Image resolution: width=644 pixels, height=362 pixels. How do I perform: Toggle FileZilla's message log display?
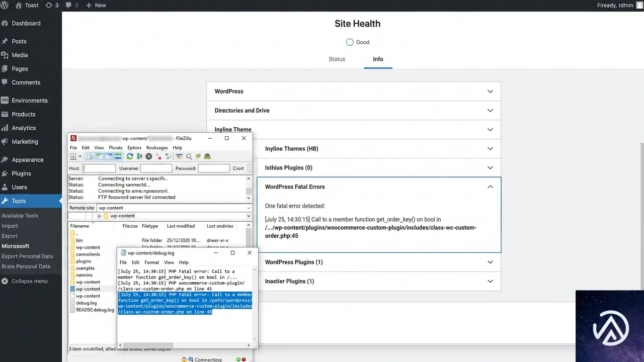pyautogui.click(x=91, y=157)
